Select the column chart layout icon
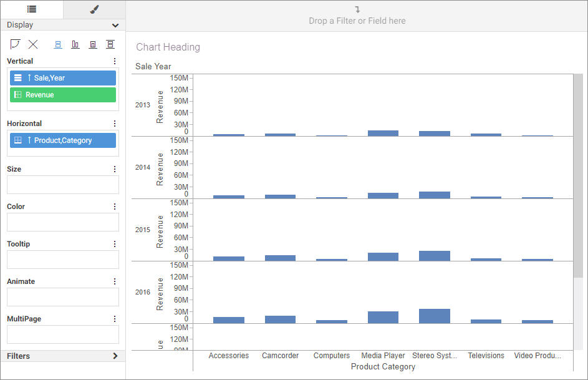Image resolution: width=588 pixels, height=380 pixels. click(75, 44)
